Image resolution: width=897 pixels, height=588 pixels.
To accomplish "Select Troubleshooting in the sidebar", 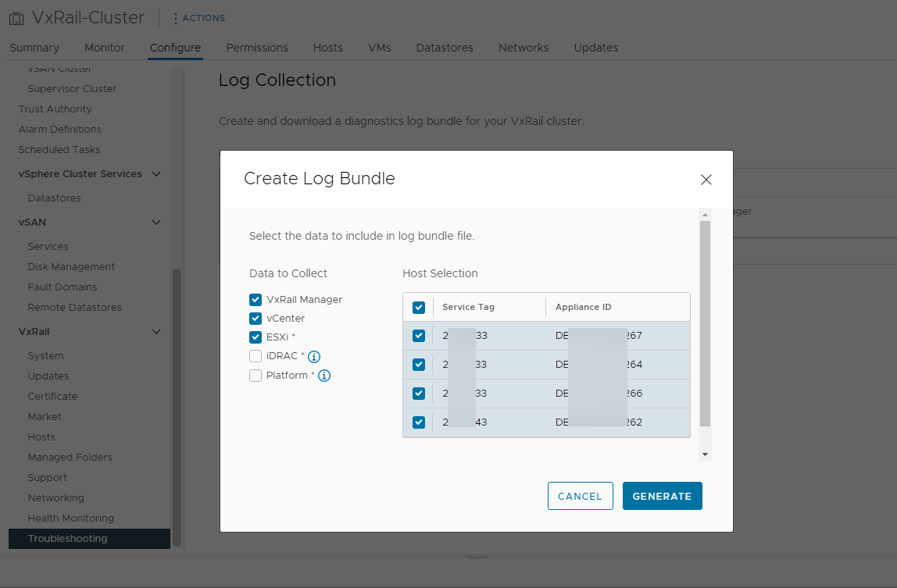I will pos(89,538).
